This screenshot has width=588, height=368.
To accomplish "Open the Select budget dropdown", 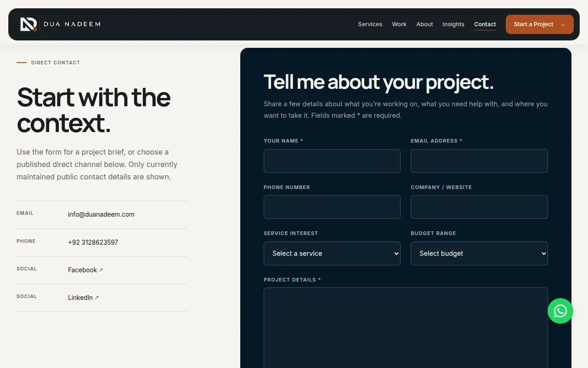I will [479, 253].
